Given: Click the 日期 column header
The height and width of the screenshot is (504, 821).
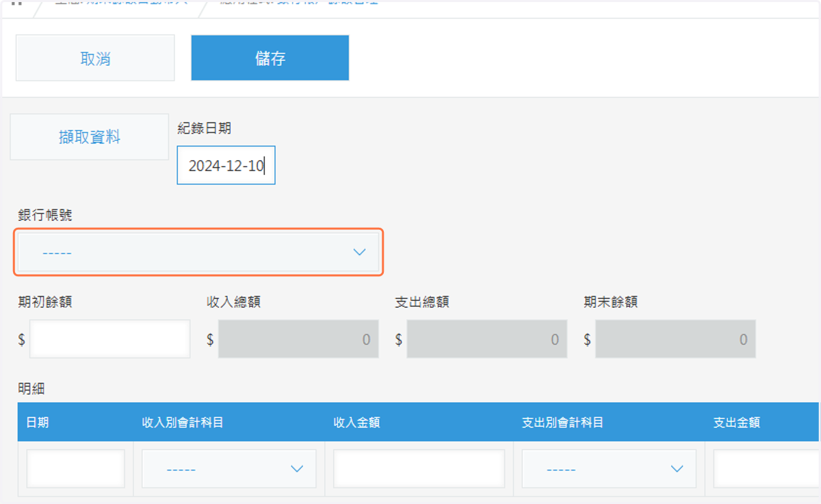Looking at the screenshot, I should click(37, 422).
